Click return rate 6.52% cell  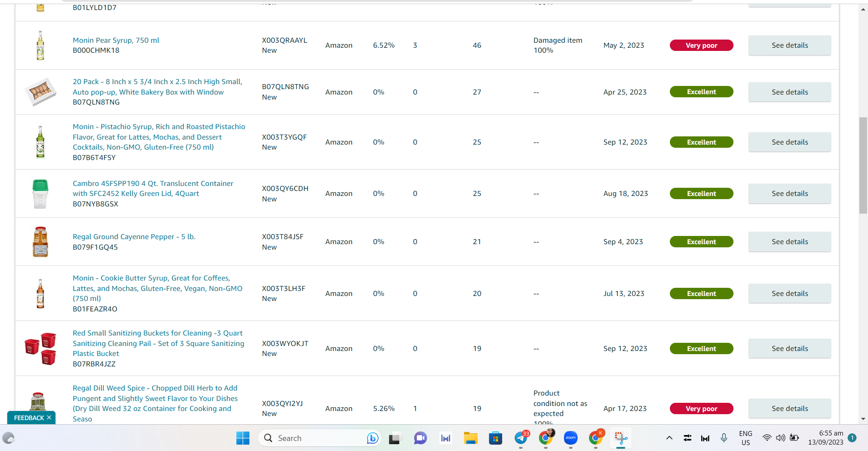click(x=384, y=45)
